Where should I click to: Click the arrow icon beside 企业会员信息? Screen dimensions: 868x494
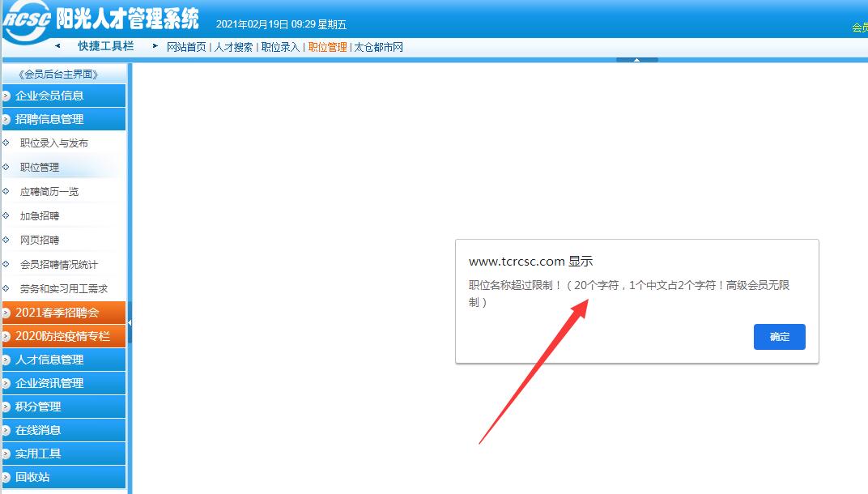8,95
